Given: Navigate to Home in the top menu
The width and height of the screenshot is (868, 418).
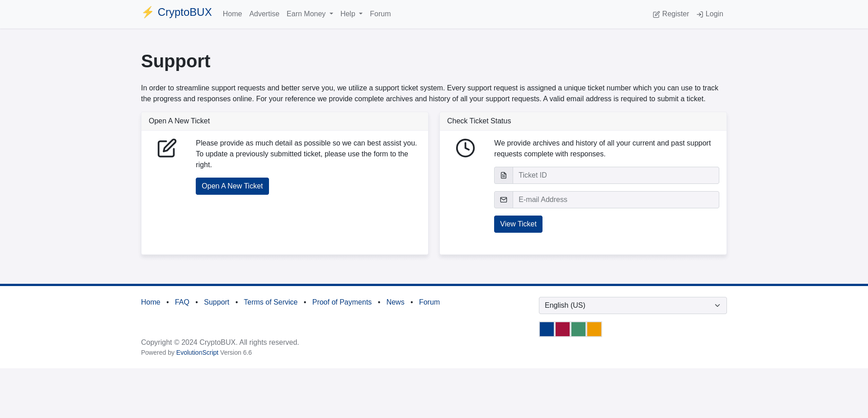Looking at the screenshot, I should 232,14.
